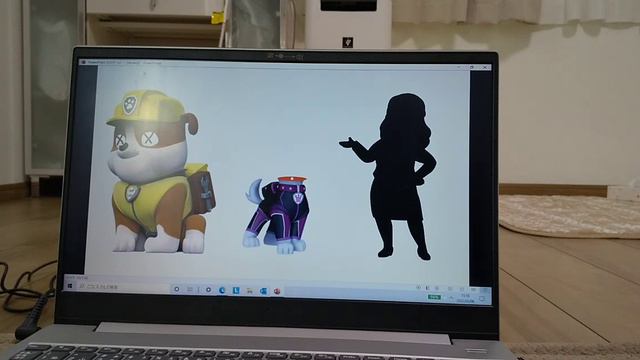
Task: Open the notification center icon
Action: (482, 299)
